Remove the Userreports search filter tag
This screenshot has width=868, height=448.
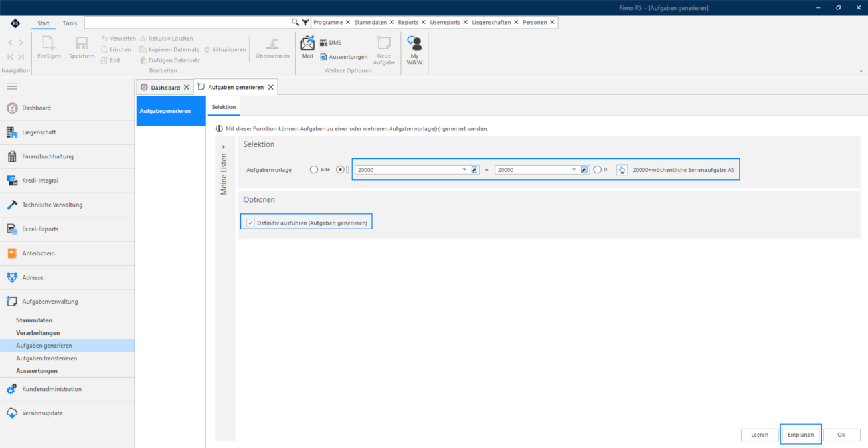[x=466, y=22]
